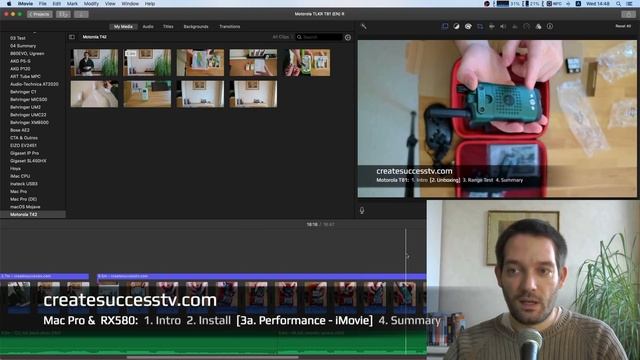
Task: Switch to the Titles tab
Action: 168,27
